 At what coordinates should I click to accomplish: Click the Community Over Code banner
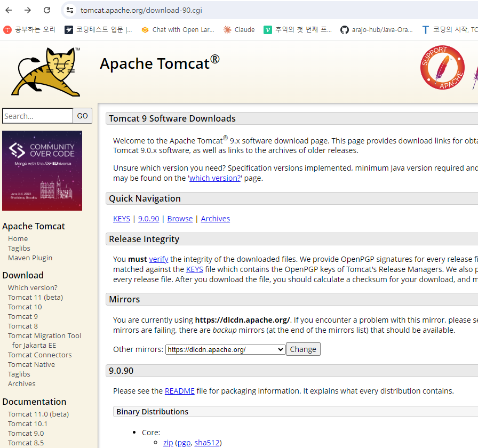point(42,171)
